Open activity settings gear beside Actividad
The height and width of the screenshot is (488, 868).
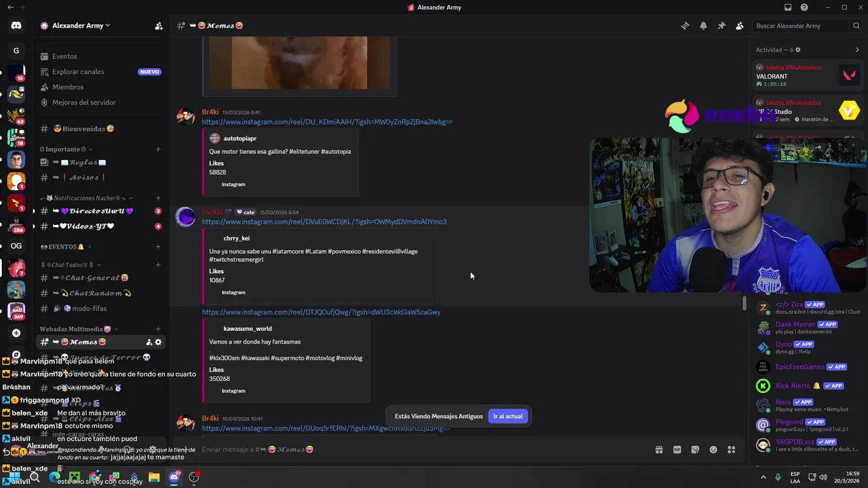point(797,50)
